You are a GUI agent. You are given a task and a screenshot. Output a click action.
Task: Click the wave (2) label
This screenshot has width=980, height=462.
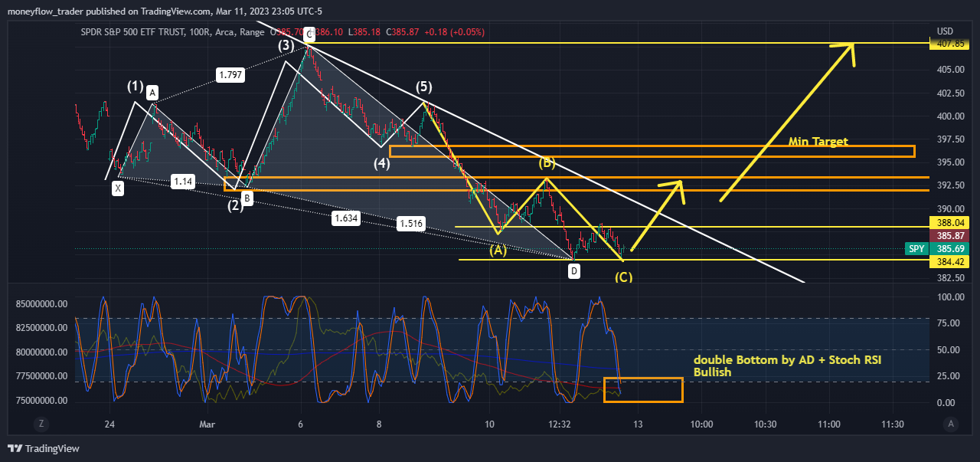tap(236, 205)
